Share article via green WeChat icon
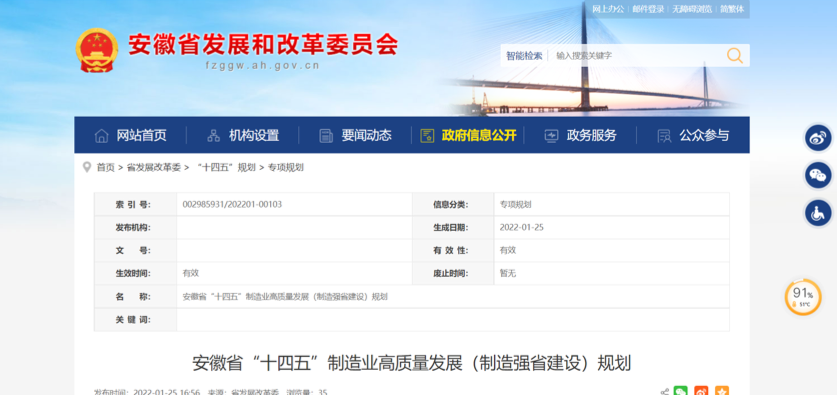The width and height of the screenshot is (837, 395). (x=681, y=391)
